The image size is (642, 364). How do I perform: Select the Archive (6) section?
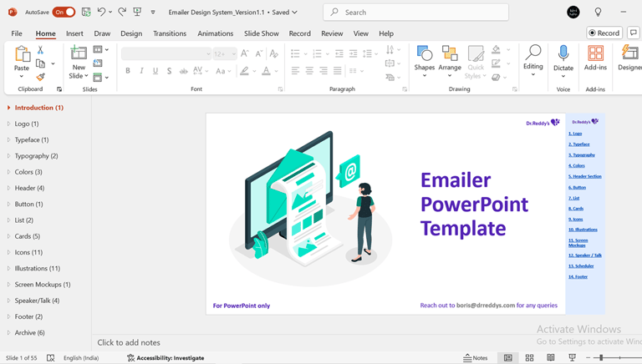[29, 332]
